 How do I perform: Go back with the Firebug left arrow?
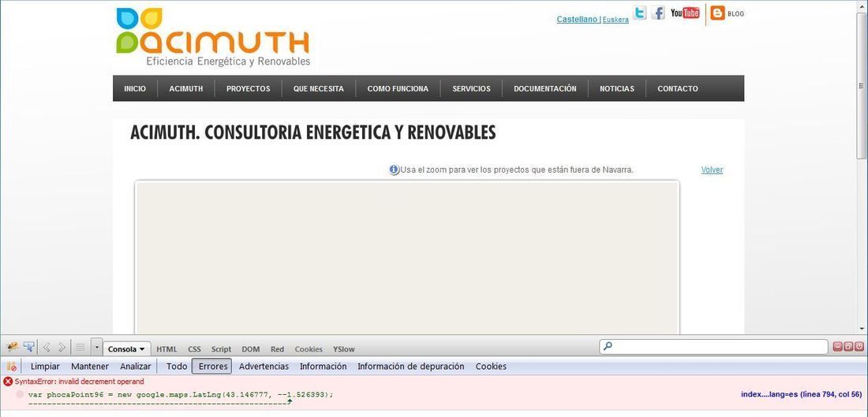point(47,348)
